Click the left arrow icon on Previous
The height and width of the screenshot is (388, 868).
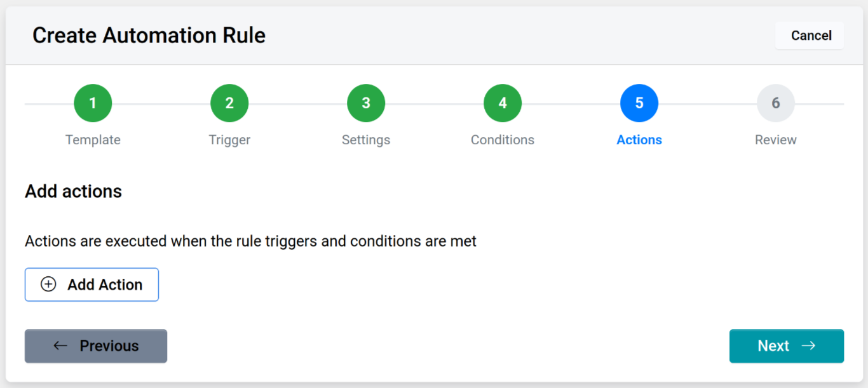(x=60, y=345)
